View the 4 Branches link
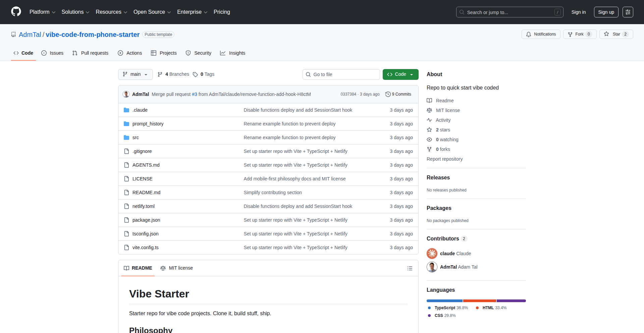Screen dimensions: 644x333 click(173, 74)
